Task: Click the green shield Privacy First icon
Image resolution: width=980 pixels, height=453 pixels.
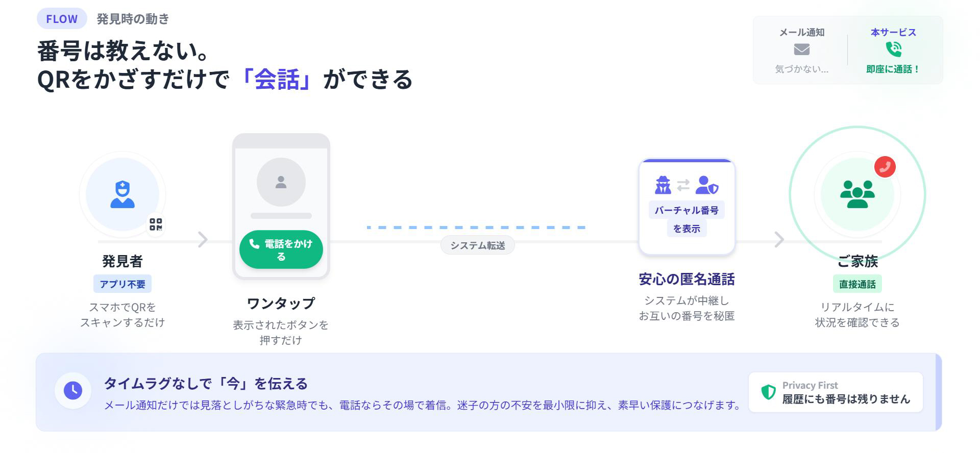Action: pyautogui.click(x=768, y=392)
